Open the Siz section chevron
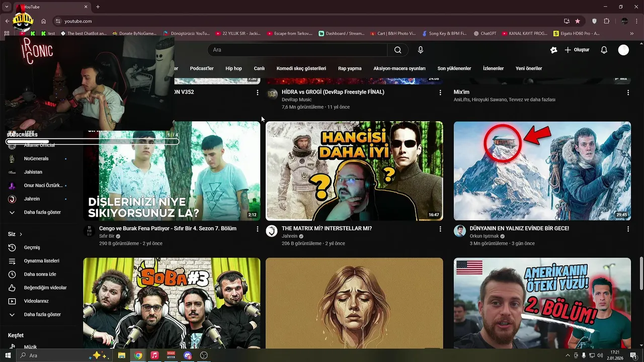The width and height of the screenshot is (644, 362). pyautogui.click(x=21, y=234)
